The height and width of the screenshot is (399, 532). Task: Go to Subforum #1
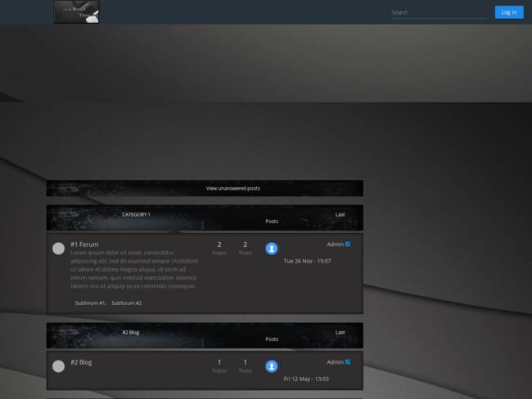pyautogui.click(x=90, y=303)
